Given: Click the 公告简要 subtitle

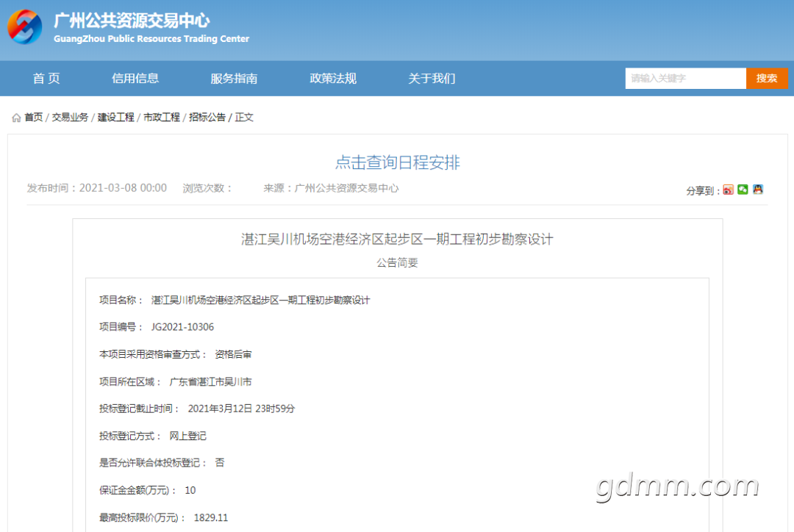Looking at the screenshot, I should pyautogui.click(x=398, y=263).
